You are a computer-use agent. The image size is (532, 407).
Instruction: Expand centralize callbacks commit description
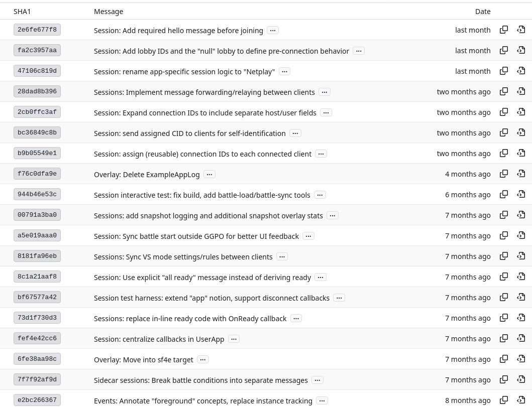(x=234, y=339)
